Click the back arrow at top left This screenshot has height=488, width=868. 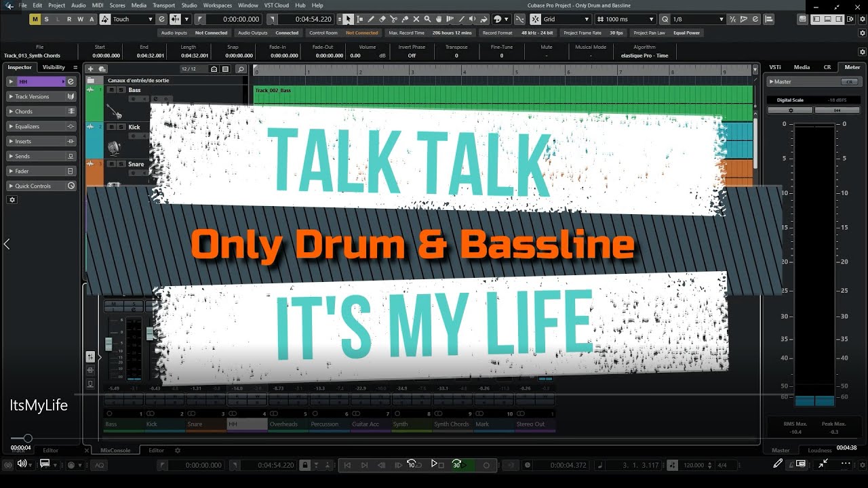[x=9, y=5]
